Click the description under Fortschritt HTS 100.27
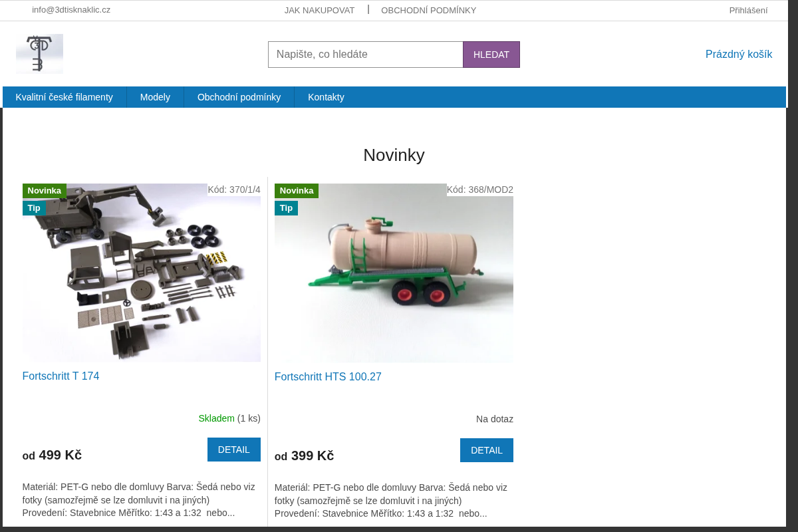 point(391,500)
